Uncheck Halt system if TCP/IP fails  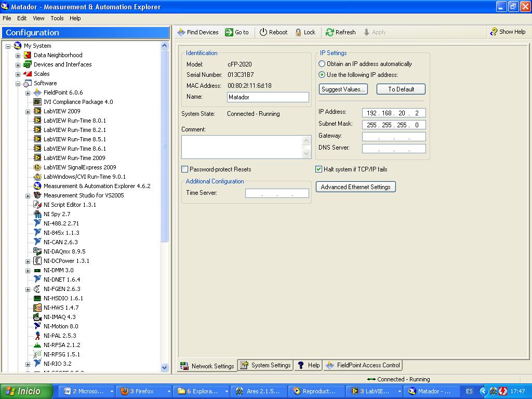[318, 169]
